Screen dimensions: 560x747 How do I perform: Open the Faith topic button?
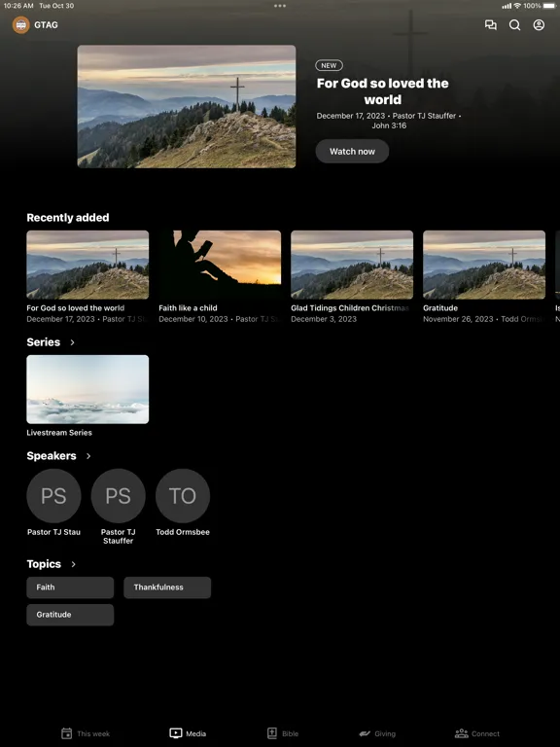coord(70,587)
